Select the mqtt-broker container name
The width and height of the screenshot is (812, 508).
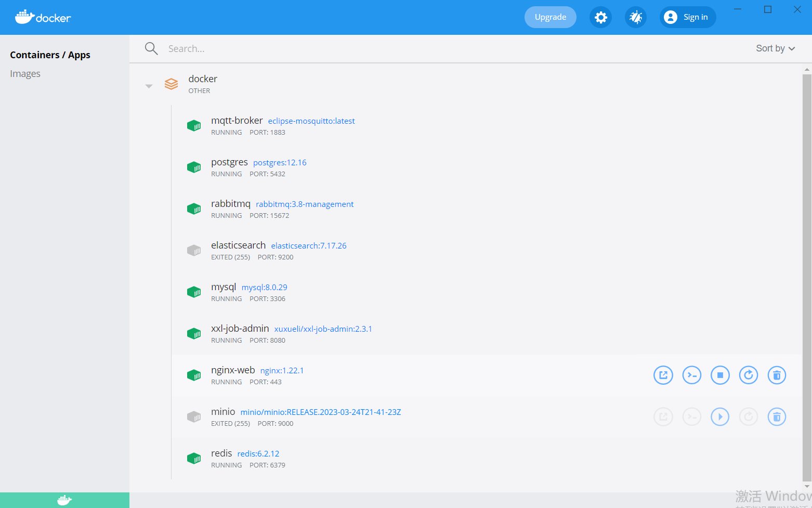(237, 120)
